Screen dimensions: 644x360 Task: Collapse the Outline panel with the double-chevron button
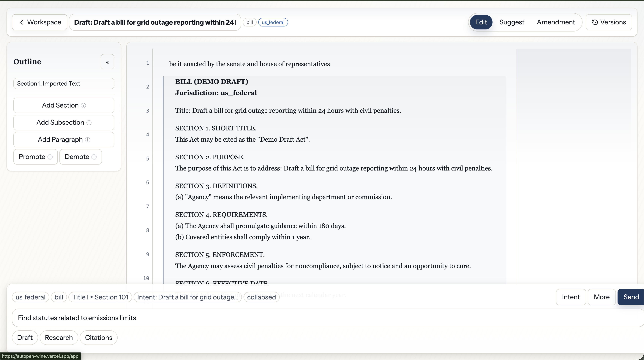click(108, 62)
